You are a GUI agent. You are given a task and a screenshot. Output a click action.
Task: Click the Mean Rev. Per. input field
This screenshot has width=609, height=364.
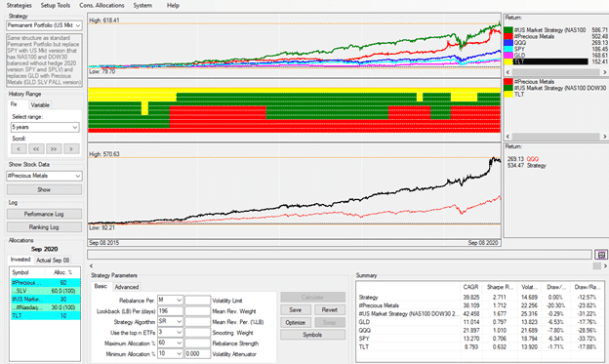tap(197, 322)
